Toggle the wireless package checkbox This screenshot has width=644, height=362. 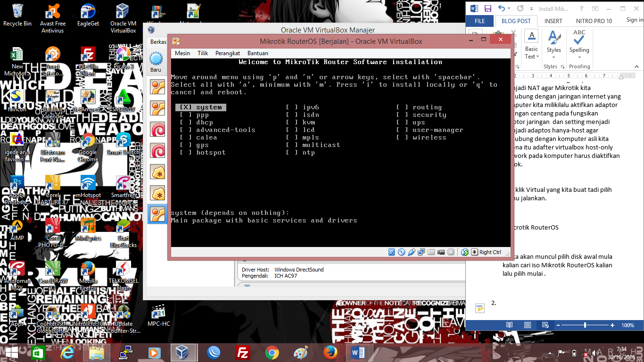tap(402, 138)
